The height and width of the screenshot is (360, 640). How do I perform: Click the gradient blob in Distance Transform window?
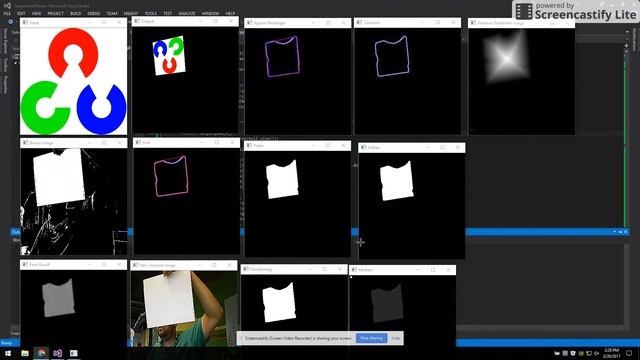tap(506, 58)
